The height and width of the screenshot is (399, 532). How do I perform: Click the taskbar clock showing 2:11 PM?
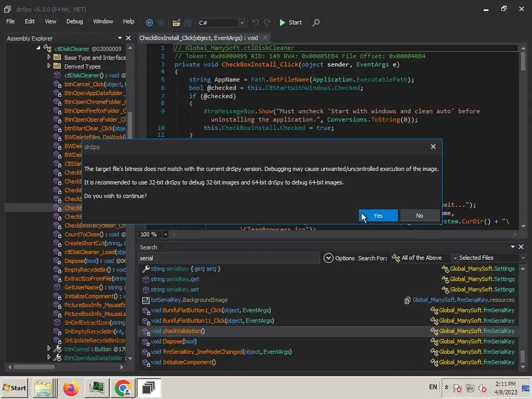(506, 388)
